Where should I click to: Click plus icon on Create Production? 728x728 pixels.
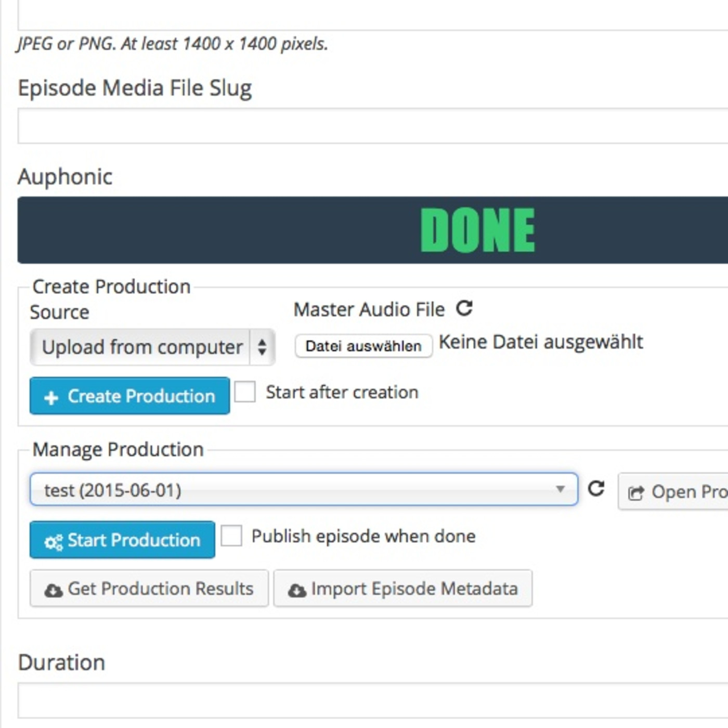click(x=51, y=398)
